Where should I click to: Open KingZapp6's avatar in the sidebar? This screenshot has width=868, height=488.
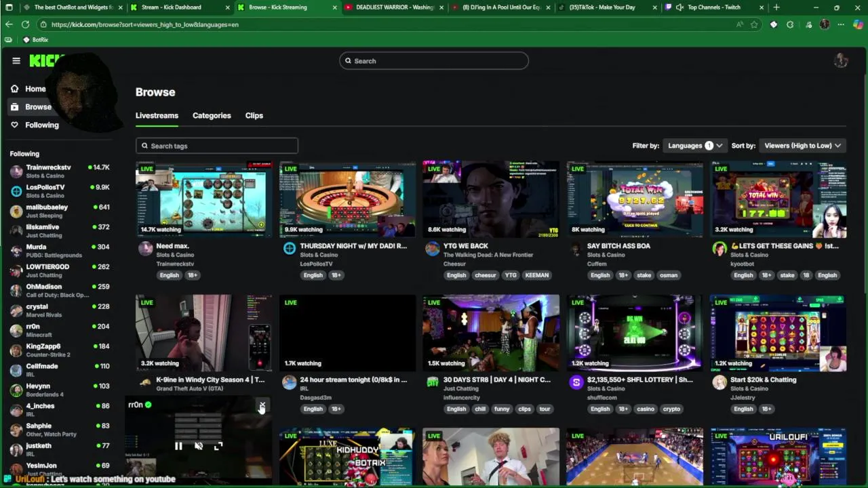[16, 350]
